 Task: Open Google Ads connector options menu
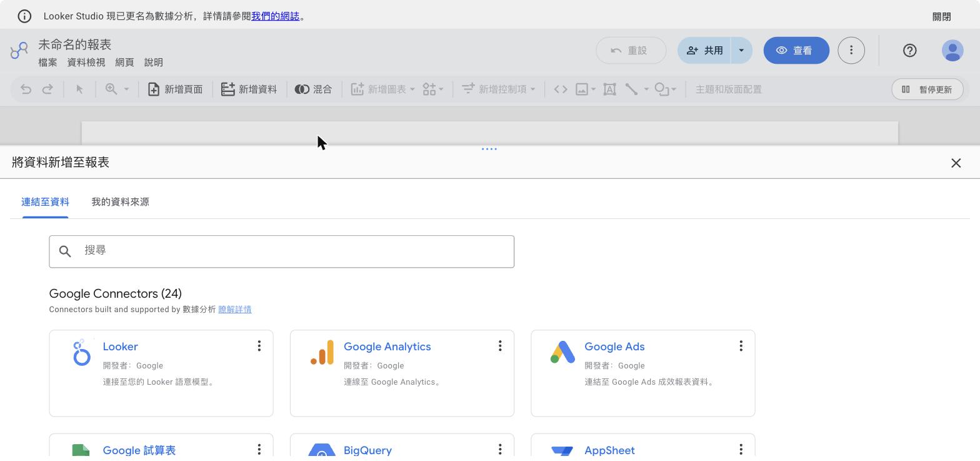pos(741,346)
